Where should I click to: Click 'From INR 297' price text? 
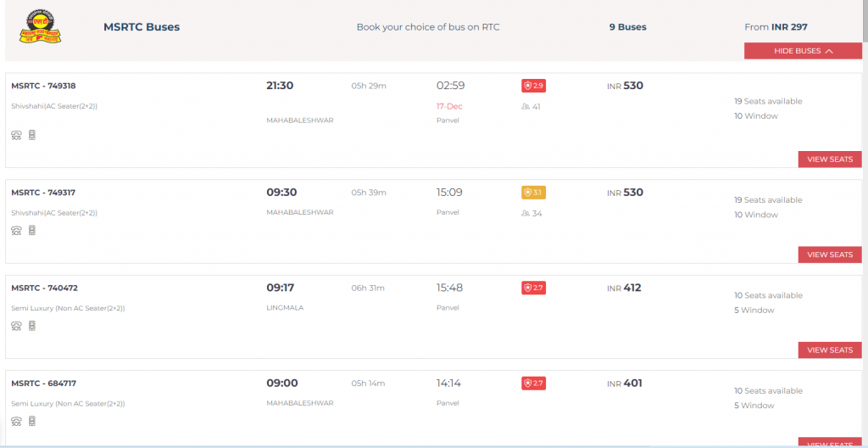776,27
